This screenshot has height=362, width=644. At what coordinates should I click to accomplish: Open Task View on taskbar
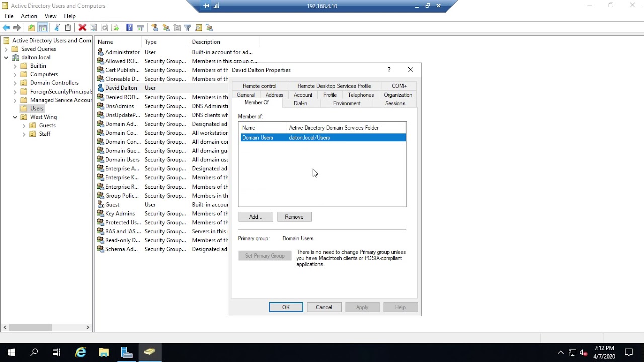(x=57, y=352)
